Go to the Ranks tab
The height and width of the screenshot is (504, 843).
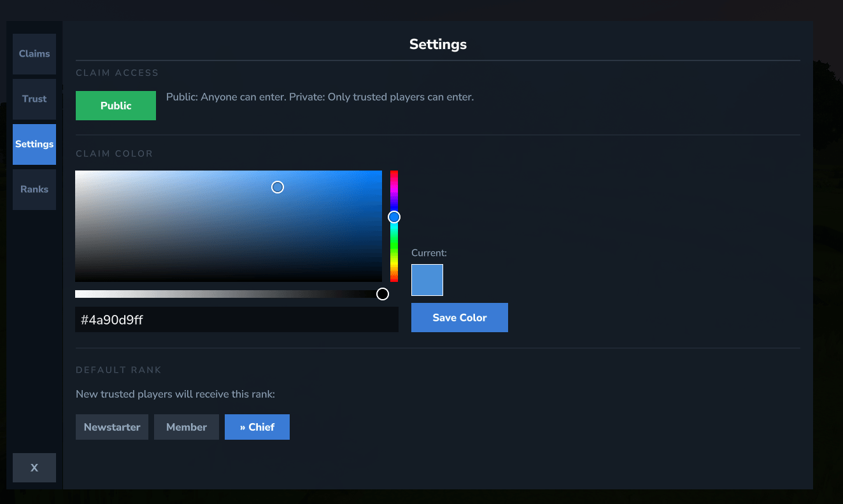click(x=34, y=190)
